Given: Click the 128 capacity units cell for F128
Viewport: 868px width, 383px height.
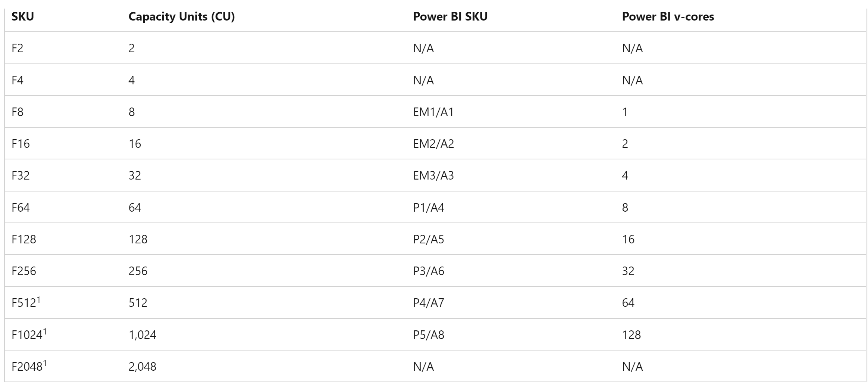Looking at the screenshot, I should pos(138,239).
